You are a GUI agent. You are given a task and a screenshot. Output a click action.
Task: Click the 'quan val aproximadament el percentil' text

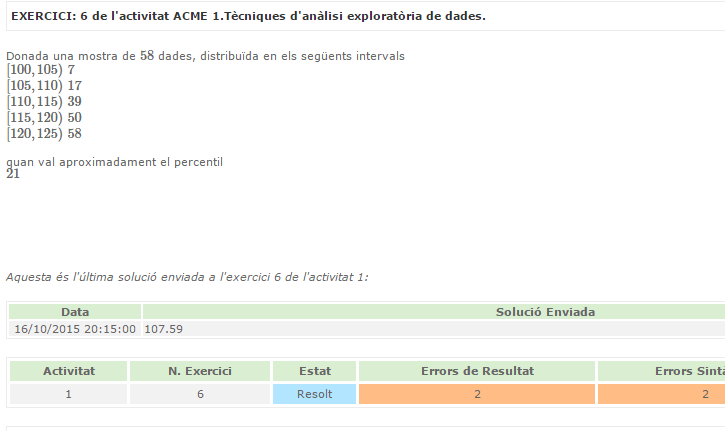[x=114, y=161]
